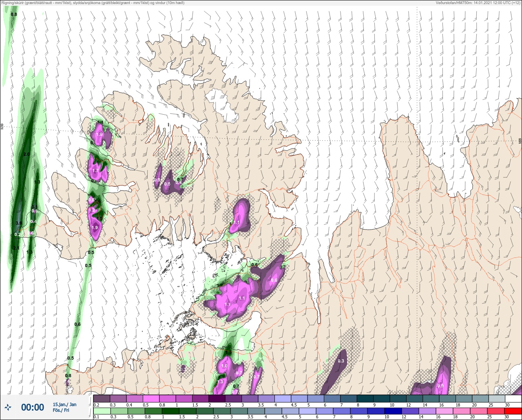Select the bright red 30 swatch in legend
The height and width of the screenshot is (420, 522).
(x=513, y=411)
